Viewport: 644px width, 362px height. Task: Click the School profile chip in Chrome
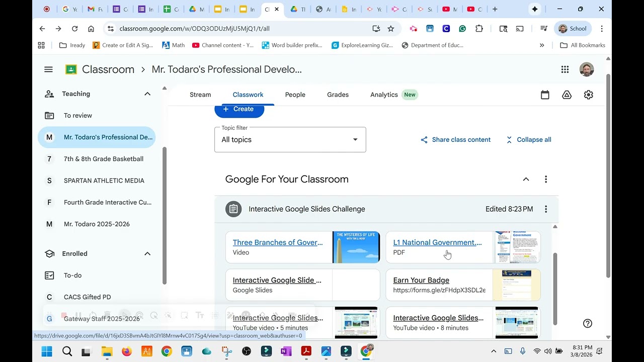(x=573, y=29)
